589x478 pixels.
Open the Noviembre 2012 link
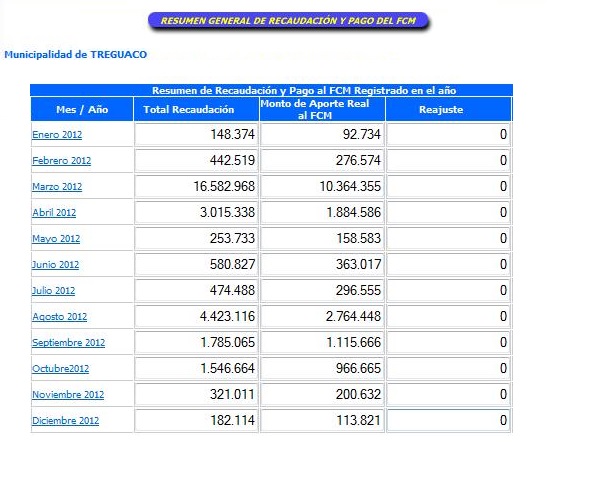[x=68, y=394]
